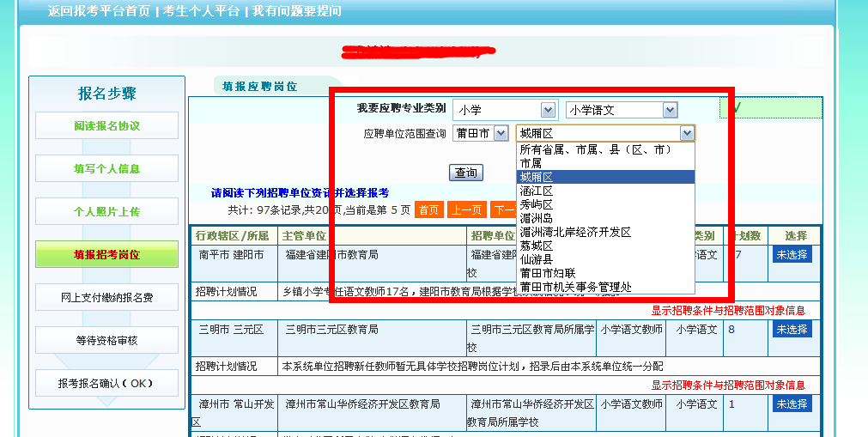
Task: Go to 首页 first page
Action: (428, 209)
